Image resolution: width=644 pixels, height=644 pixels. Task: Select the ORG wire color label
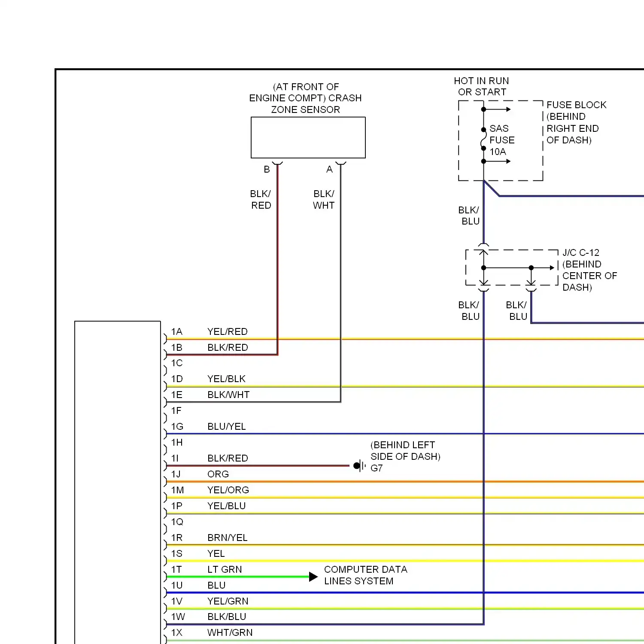218,474
